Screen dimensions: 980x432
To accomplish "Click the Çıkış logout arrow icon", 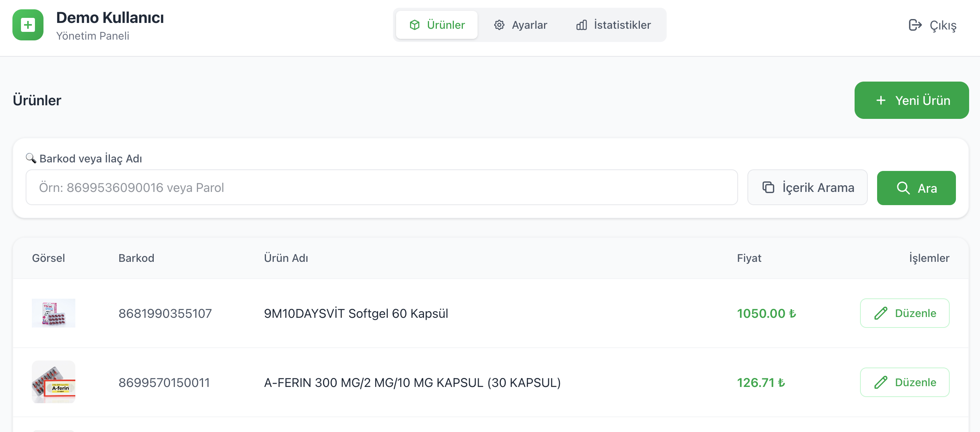I will [915, 25].
